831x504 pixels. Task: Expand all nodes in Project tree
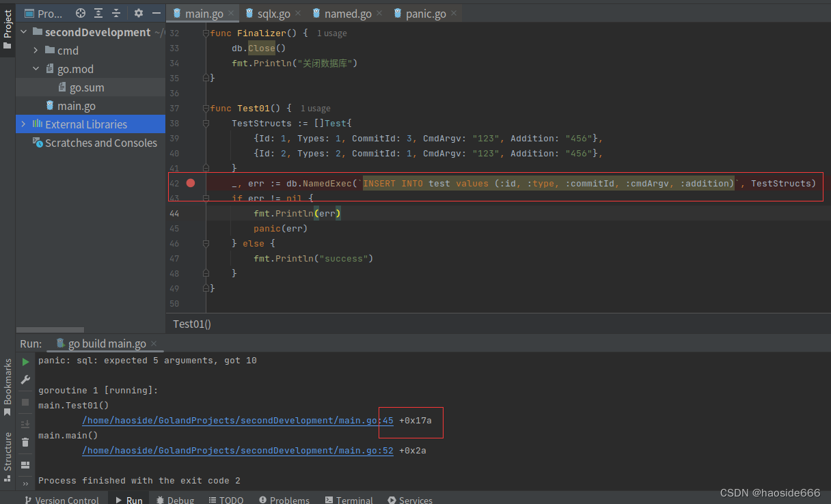[98, 12]
